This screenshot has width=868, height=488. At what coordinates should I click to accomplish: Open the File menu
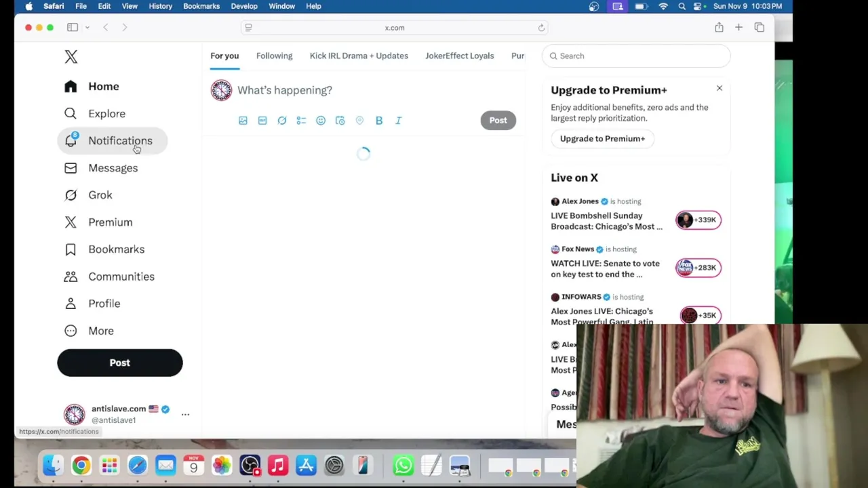(81, 6)
